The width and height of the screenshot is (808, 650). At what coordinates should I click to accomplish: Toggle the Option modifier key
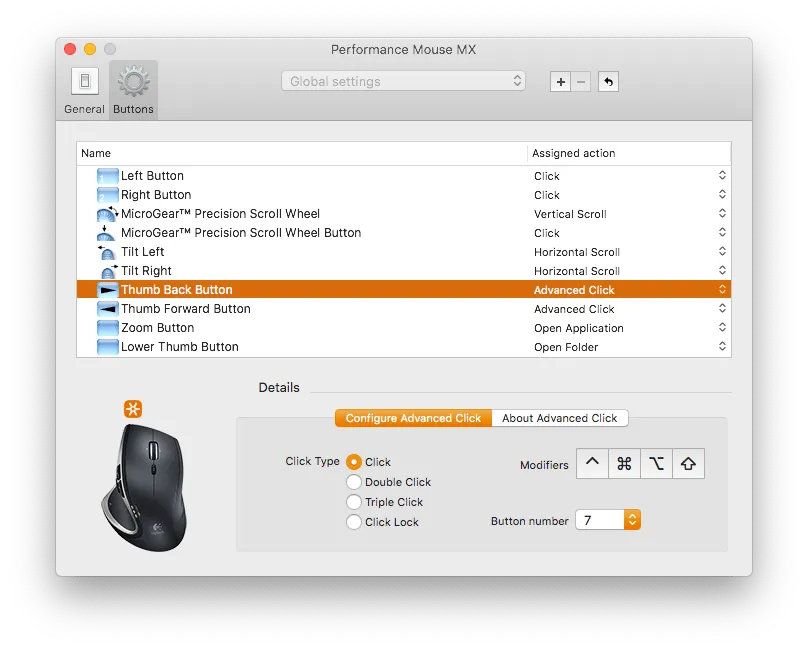(656, 464)
